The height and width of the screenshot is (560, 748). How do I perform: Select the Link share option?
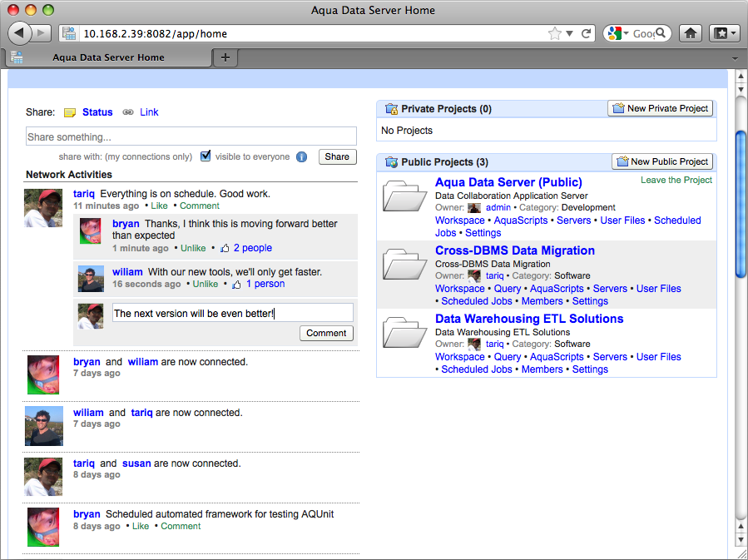(x=149, y=112)
